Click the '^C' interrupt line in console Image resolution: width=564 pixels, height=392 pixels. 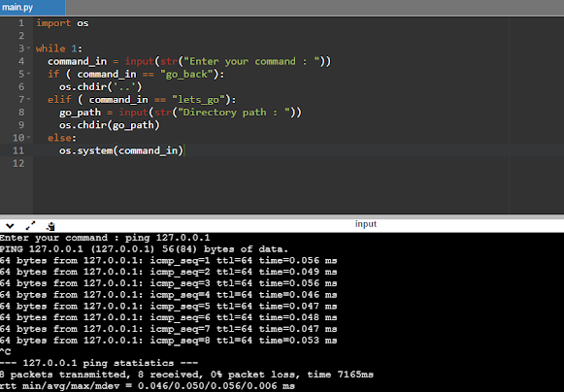[6, 351]
